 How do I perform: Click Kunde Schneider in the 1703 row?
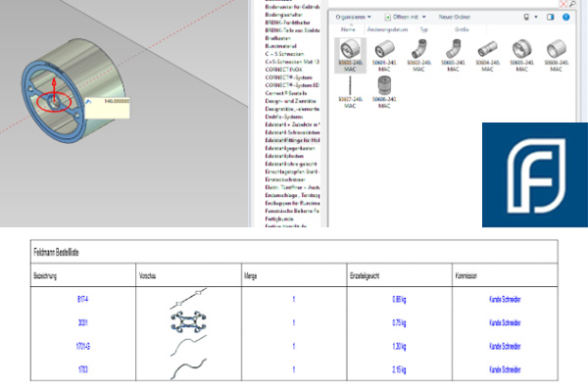click(x=505, y=369)
